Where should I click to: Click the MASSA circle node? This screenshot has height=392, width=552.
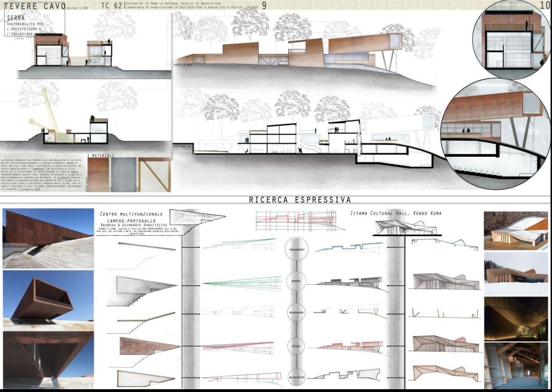click(298, 282)
